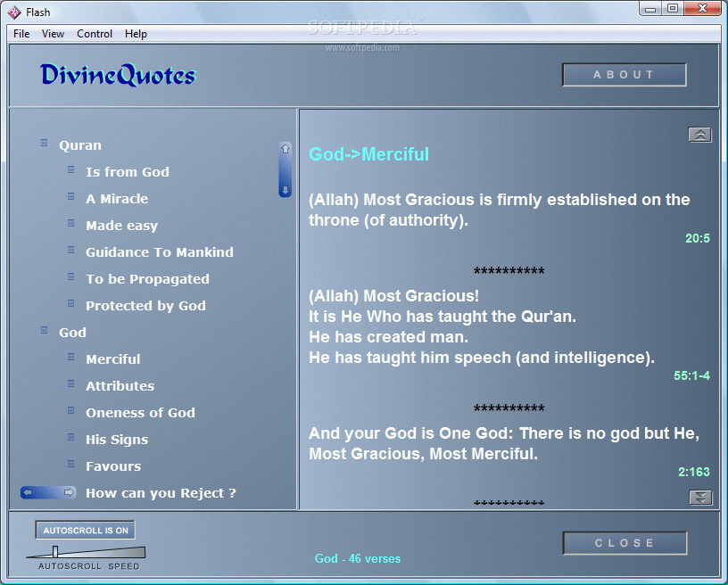Close the Flash window with red X
Screen dimensions: 728x585
702,9
